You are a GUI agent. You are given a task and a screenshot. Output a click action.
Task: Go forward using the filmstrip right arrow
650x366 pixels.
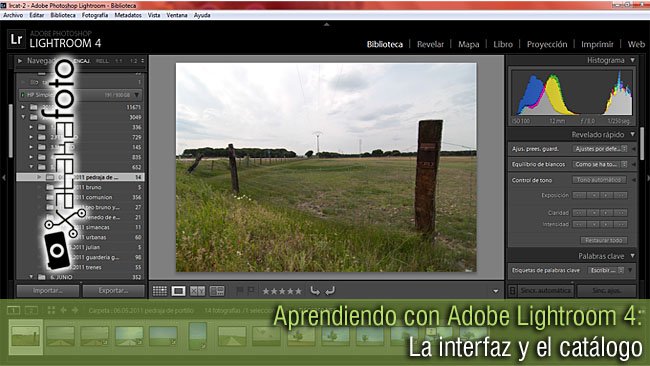[x=75, y=310]
